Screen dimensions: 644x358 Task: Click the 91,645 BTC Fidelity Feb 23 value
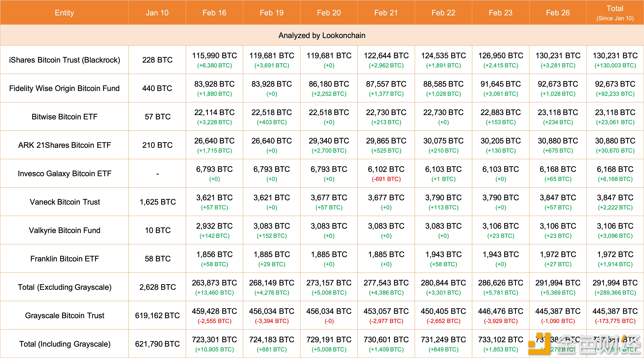500,84
